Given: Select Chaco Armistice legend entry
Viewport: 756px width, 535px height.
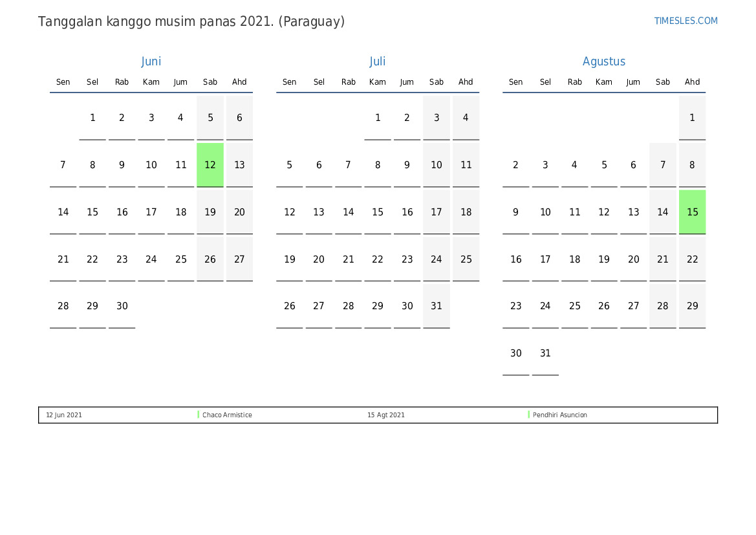Looking at the screenshot, I should 227,415.
